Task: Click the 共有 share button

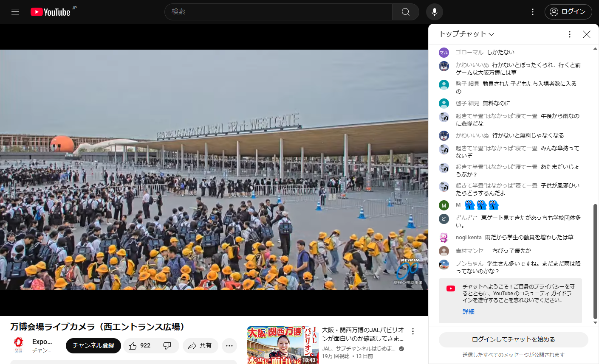Action: tap(200, 346)
